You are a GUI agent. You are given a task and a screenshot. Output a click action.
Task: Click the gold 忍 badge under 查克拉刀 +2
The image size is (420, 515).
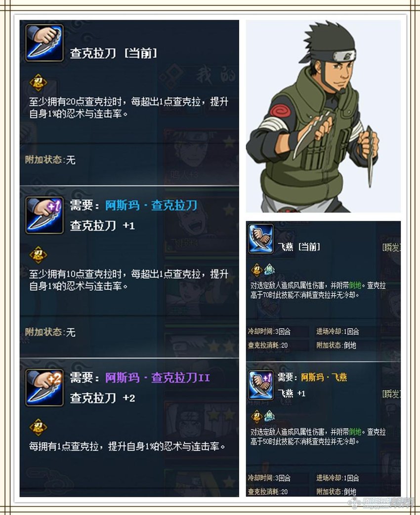pos(39,427)
